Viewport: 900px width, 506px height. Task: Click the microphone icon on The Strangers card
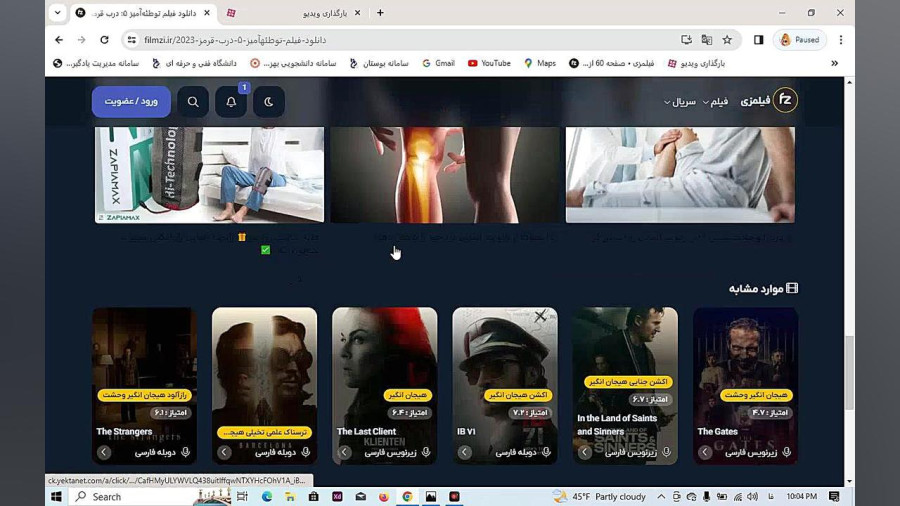185,452
